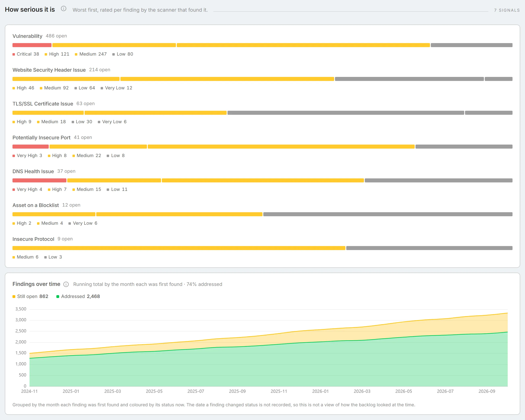Click the Very High 4 legend entry

(x=27, y=189)
